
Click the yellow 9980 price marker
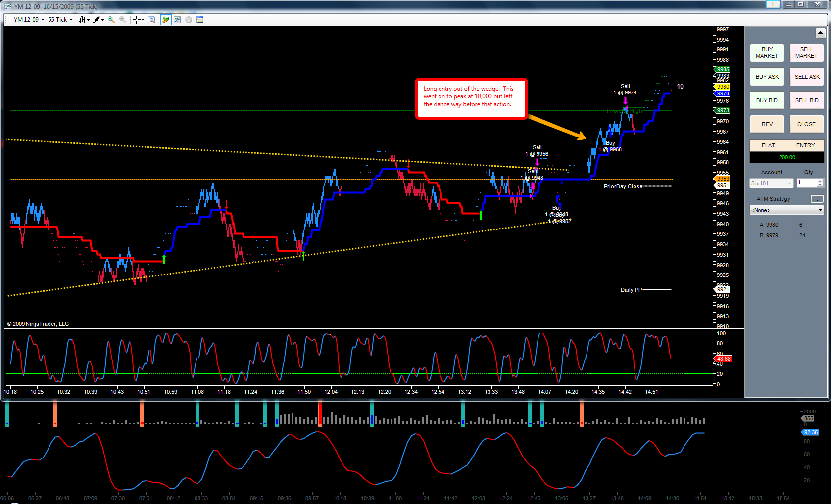pos(723,87)
